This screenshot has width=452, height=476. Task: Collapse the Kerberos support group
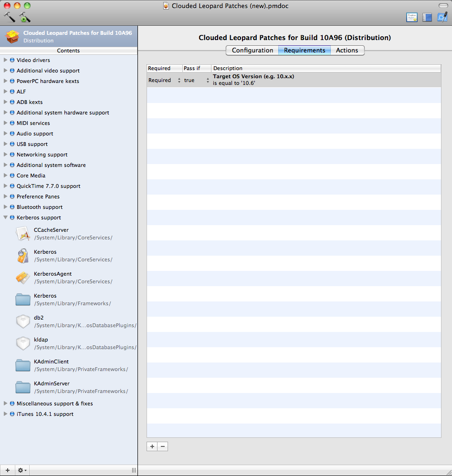(x=5, y=217)
